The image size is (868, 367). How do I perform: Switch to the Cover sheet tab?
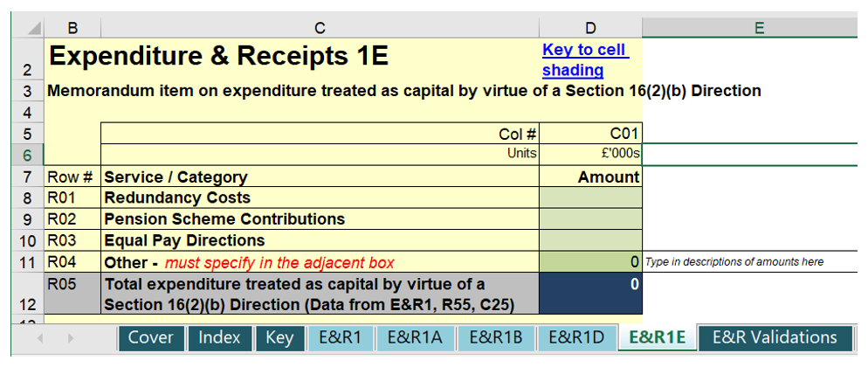point(150,338)
